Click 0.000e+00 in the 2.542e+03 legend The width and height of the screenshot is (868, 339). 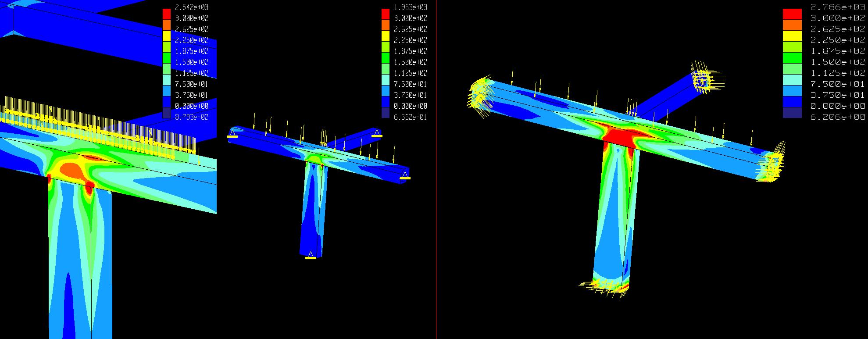click(x=191, y=106)
